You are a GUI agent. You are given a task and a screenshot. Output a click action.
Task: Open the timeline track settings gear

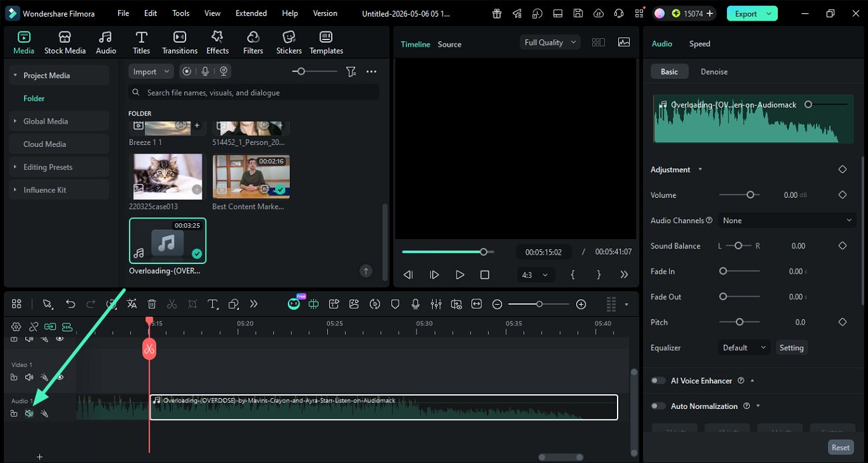(16, 327)
